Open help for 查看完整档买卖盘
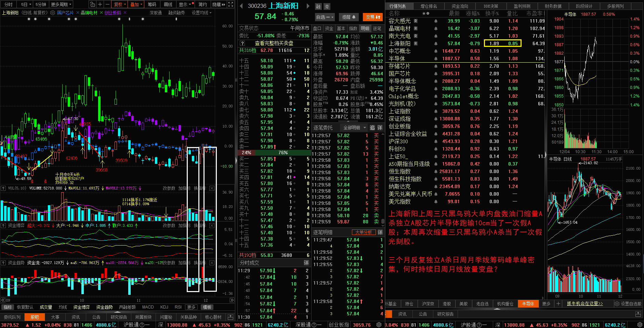The height and width of the screenshot is (328, 644). pyautogui.click(x=242, y=43)
